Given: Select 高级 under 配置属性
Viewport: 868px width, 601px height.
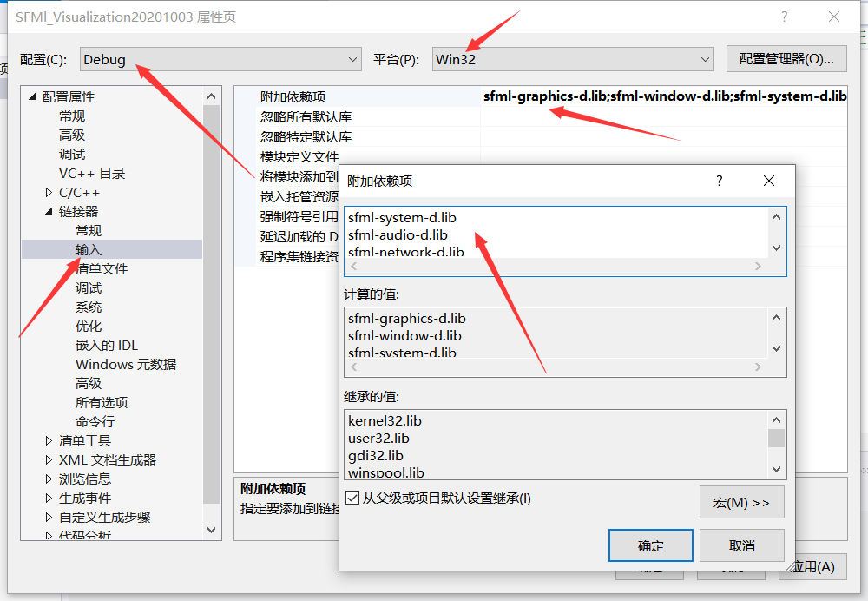Looking at the screenshot, I should 72,135.
